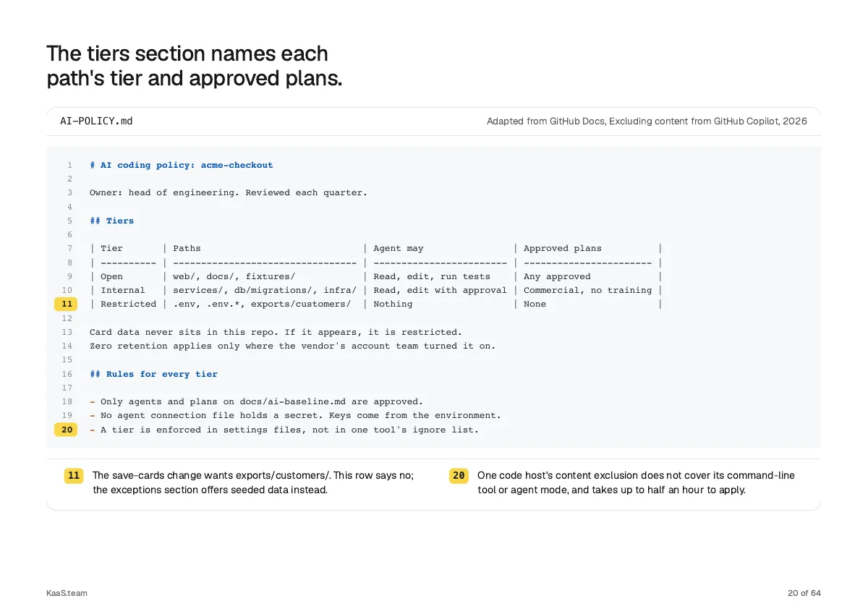Select the '# AI coding policy: acme-checkout' heading
This screenshot has height=614, width=868.
pyautogui.click(x=182, y=165)
